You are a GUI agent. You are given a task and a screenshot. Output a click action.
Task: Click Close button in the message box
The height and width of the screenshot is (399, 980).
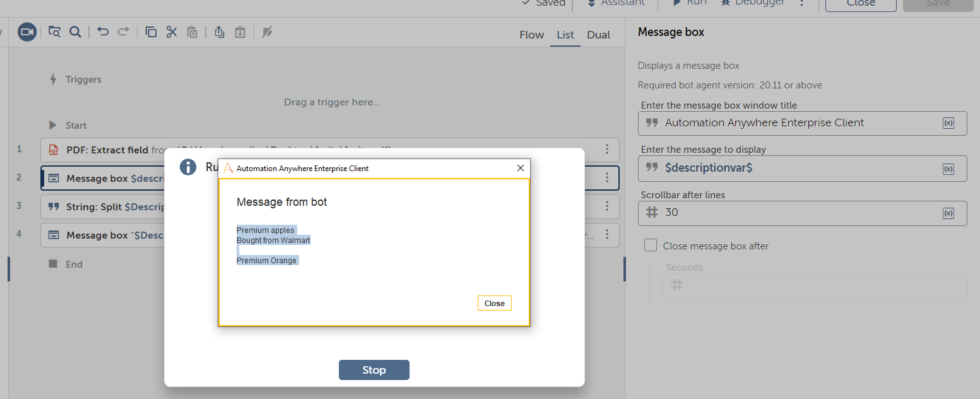tap(494, 303)
